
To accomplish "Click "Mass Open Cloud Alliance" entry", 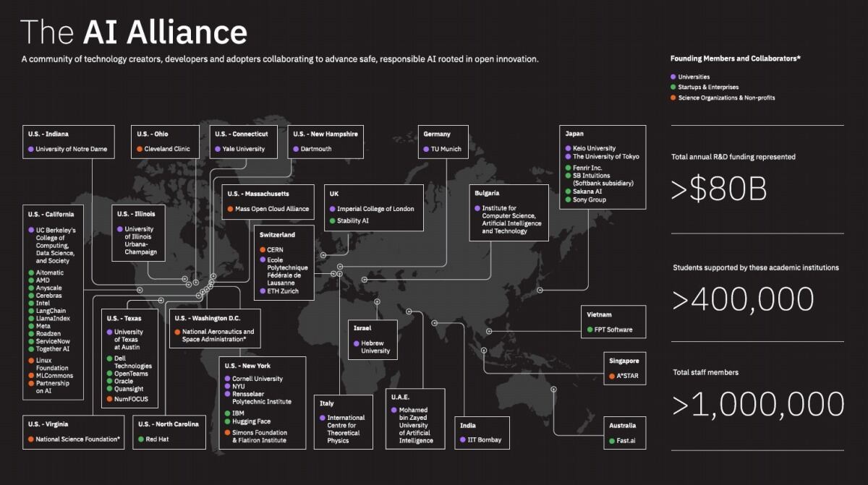I will (272, 209).
